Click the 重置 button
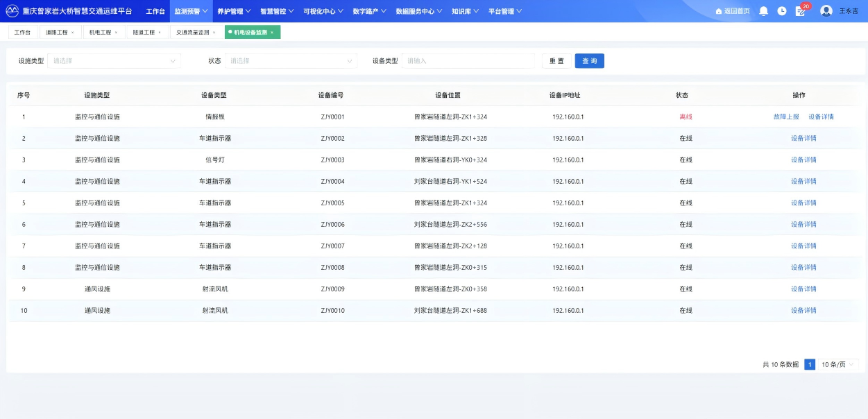Viewport: 868px width, 419px height. pos(556,61)
